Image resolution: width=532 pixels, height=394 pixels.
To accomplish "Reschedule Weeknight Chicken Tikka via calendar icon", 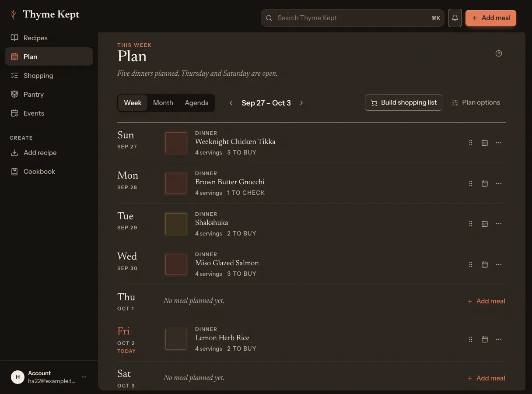I will (485, 143).
